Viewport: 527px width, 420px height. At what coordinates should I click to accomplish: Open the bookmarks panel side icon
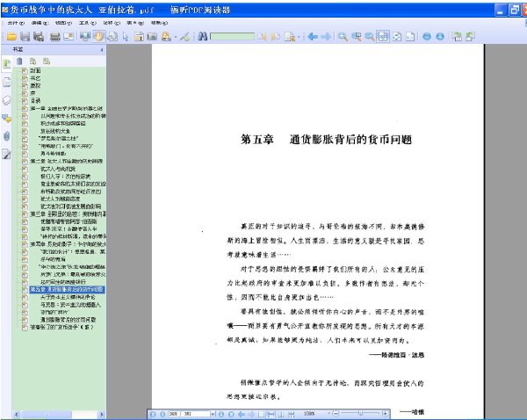(x=6, y=63)
